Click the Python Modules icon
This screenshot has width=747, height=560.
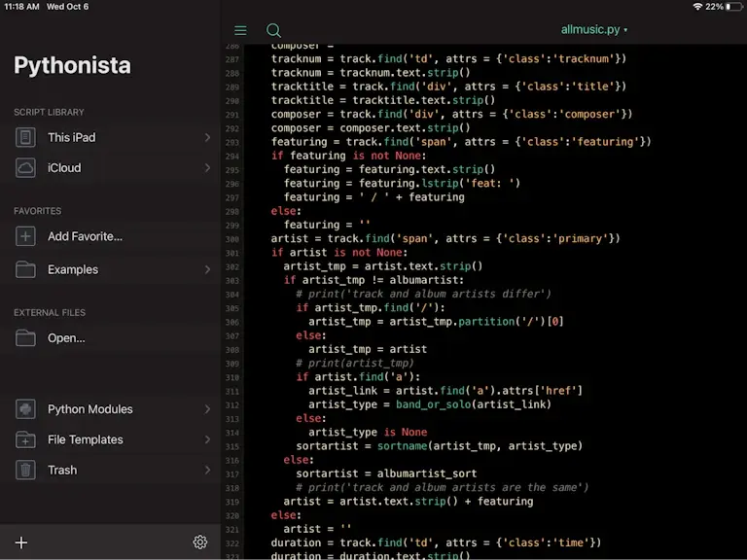pos(25,409)
